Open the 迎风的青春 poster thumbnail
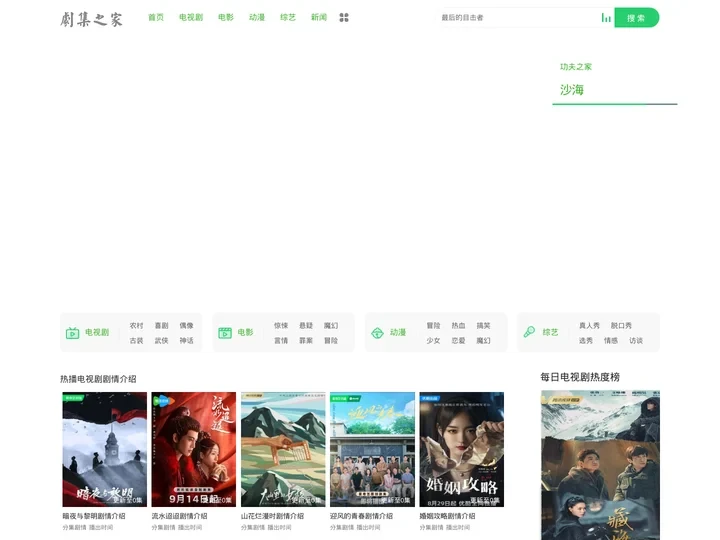Screen dimensions: 720x540 pyautogui.click(x=372, y=450)
